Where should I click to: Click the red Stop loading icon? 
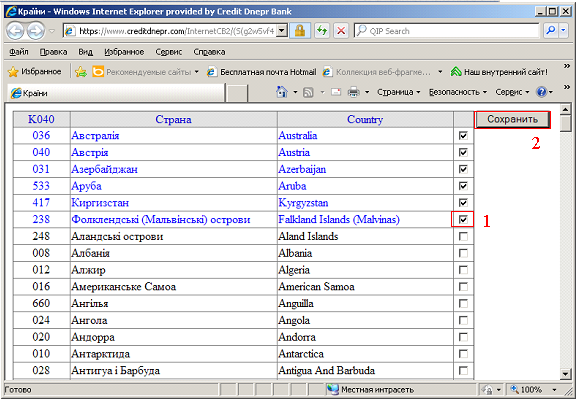pyautogui.click(x=341, y=31)
